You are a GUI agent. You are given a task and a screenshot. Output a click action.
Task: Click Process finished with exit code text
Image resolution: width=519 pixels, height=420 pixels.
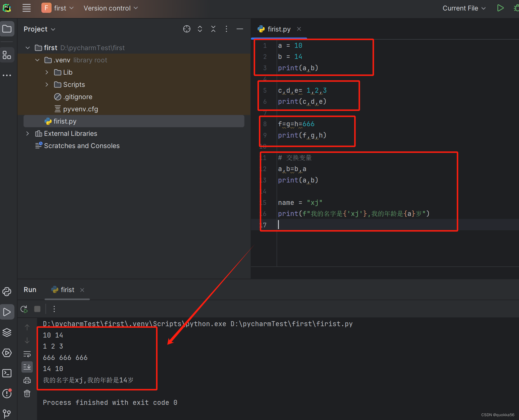point(110,403)
